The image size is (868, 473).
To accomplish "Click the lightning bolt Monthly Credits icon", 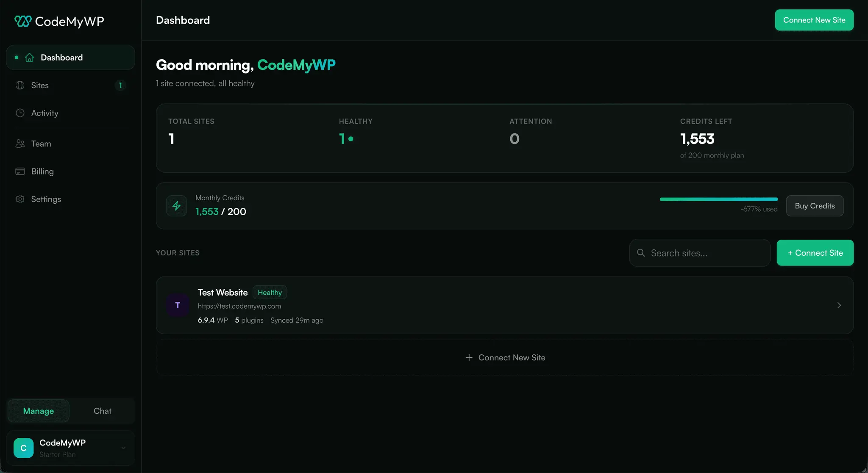I will click(177, 206).
